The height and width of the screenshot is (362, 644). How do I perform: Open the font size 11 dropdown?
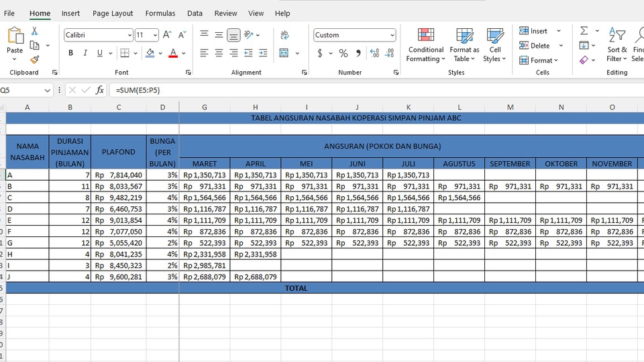[155, 35]
